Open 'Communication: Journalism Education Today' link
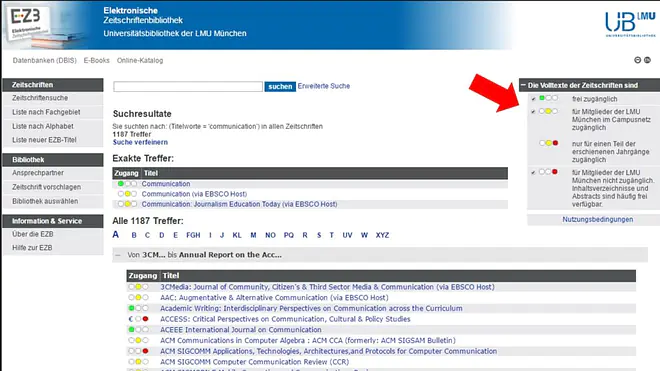 tap(240, 204)
